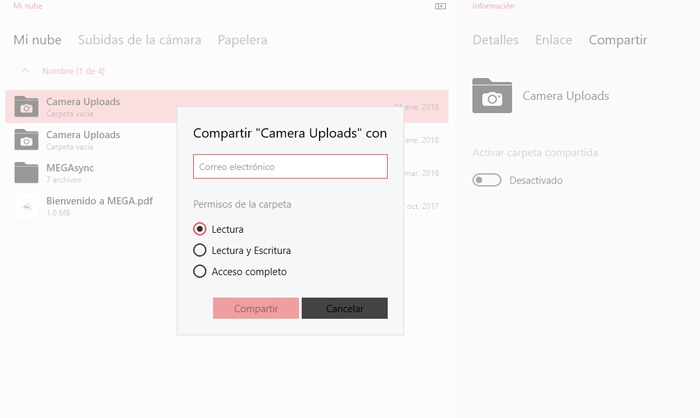700x418 pixels.
Task: Switch to the Mi nube tab
Action: pyautogui.click(x=38, y=40)
